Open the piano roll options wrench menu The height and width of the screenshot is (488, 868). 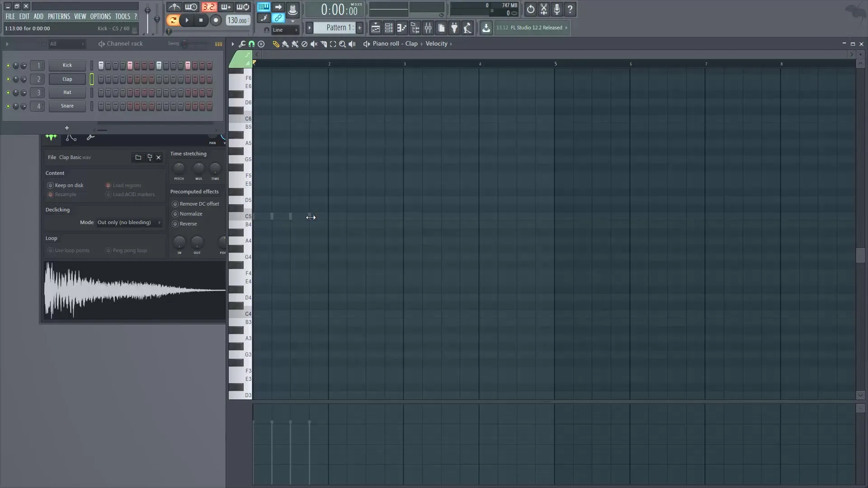(243, 44)
